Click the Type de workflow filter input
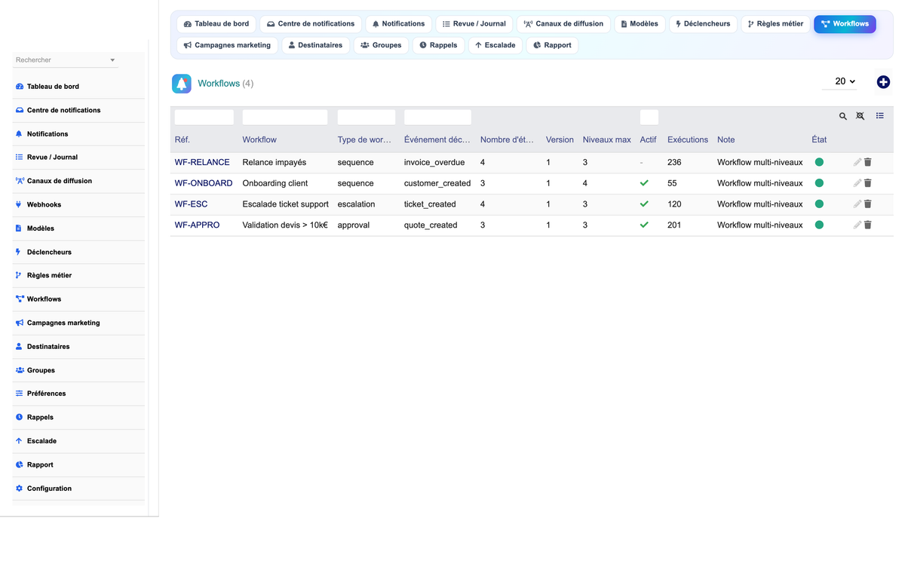Image resolution: width=905 pixels, height=588 pixels. pyautogui.click(x=367, y=117)
